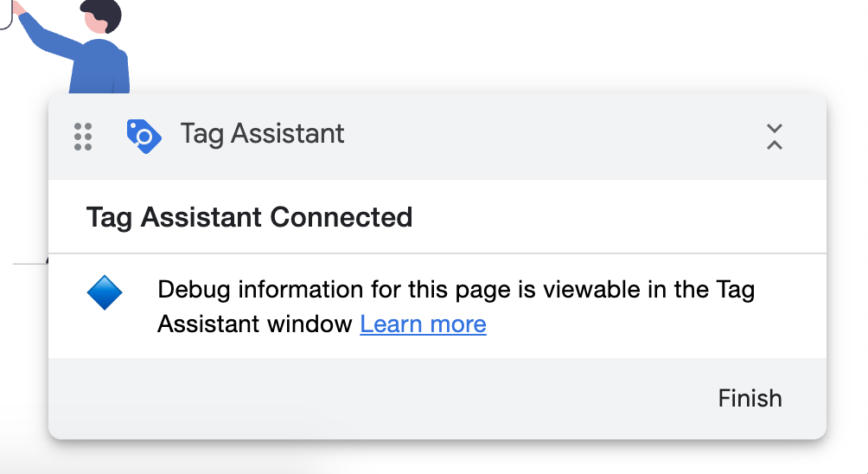Click the illustrated person's blue shirt
868x474 pixels.
(102, 65)
